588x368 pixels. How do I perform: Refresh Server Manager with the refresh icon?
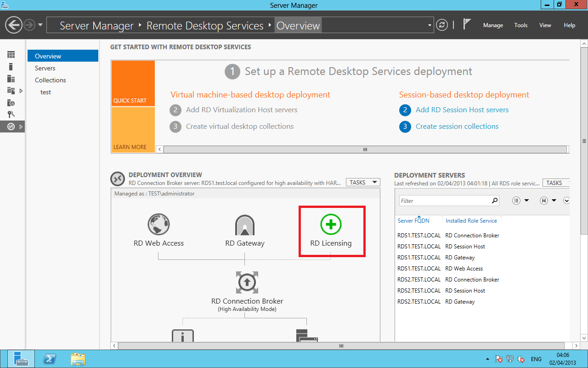(x=442, y=25)
